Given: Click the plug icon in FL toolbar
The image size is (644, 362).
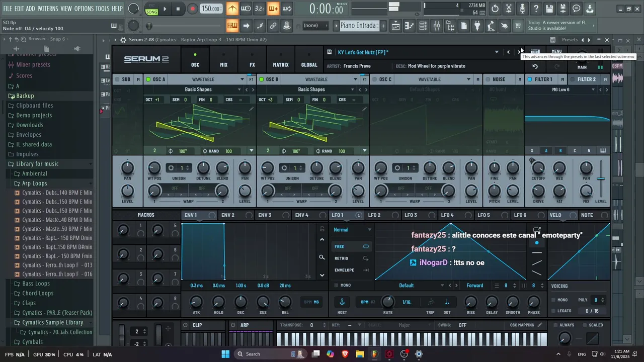Looking at the screenshot, I should coord(477,26).
